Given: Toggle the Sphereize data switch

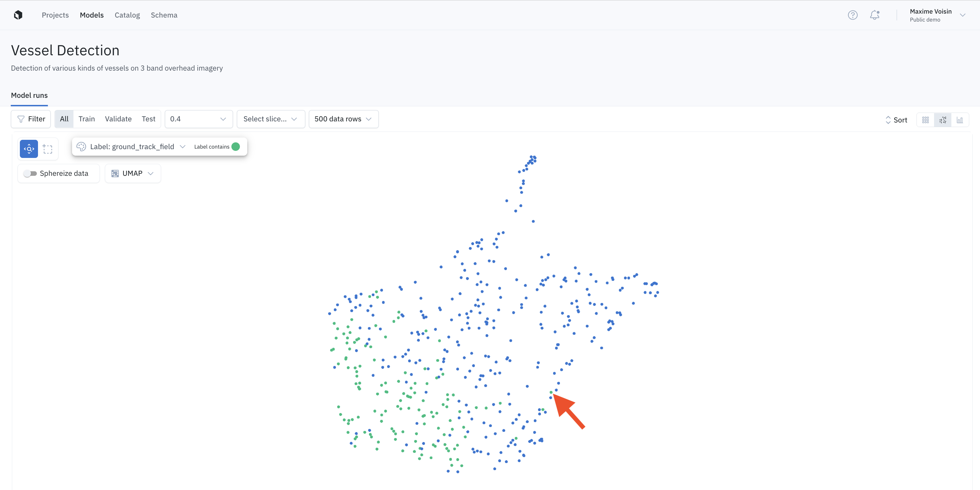Looking at the screenshot, I should pos(30,174).
